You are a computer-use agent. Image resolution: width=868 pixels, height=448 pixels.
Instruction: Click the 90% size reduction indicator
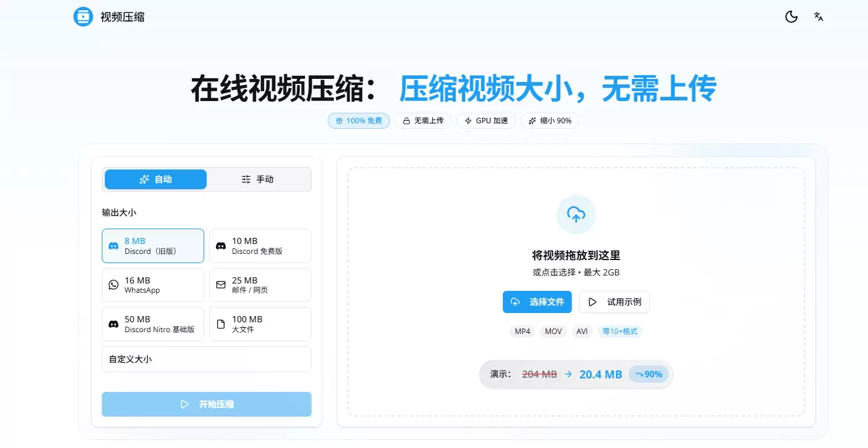[x=648, y=373]
